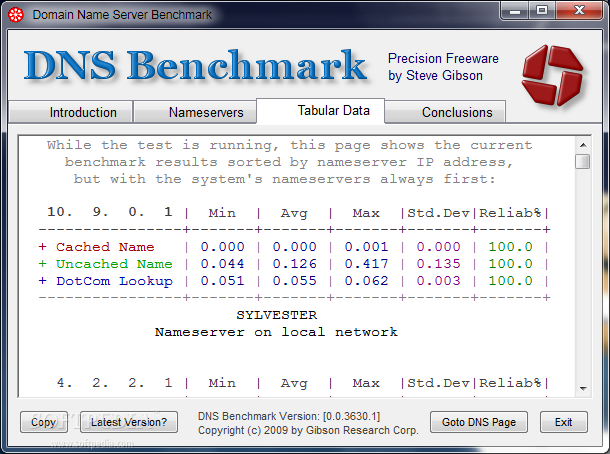Switch to the Nameservers tab
Image resolution: width=610 pixels, height=454 pixels.
coord(195,112)
